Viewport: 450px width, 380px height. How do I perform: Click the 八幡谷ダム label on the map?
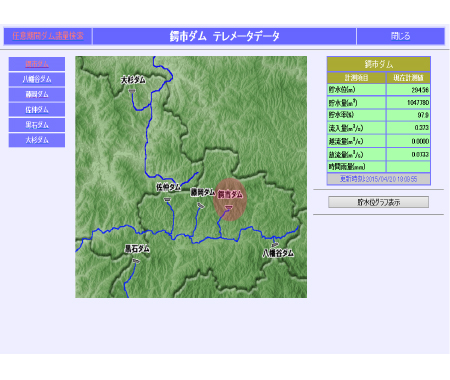(x=278, y=253)
